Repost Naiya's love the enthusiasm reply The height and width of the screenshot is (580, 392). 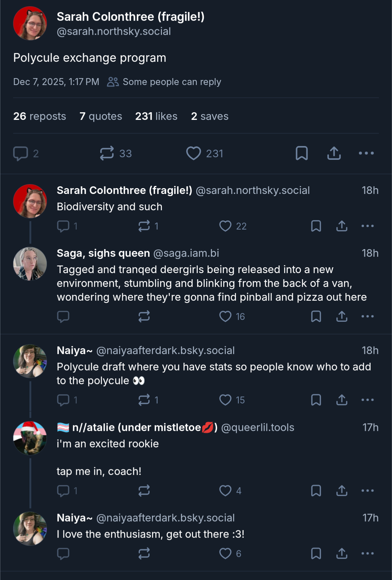[x=144, y=553]
